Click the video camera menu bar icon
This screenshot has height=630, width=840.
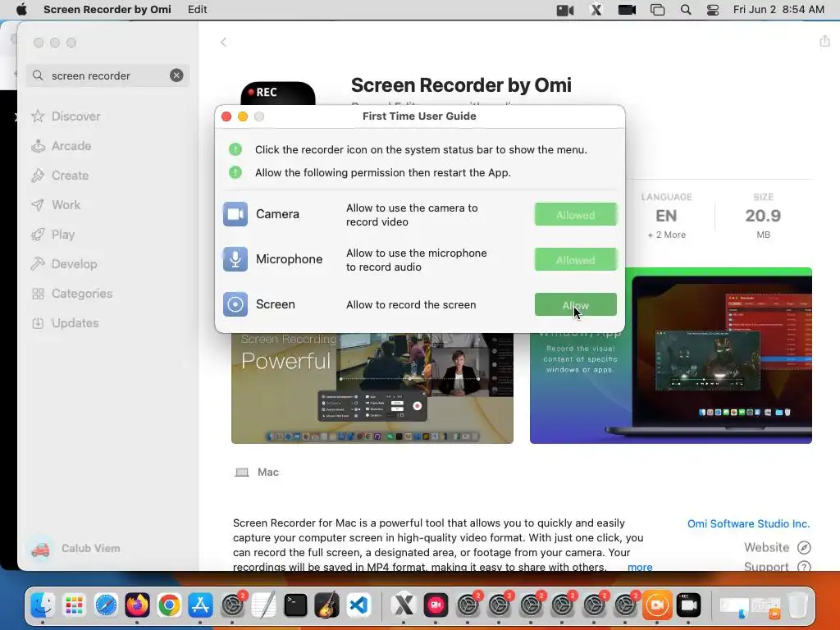565,10
